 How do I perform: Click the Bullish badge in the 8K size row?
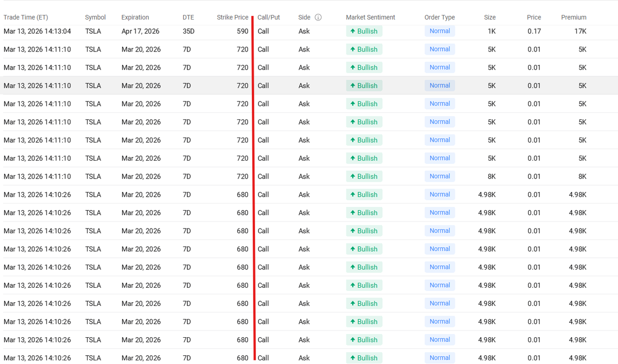(x=364, y=176)
